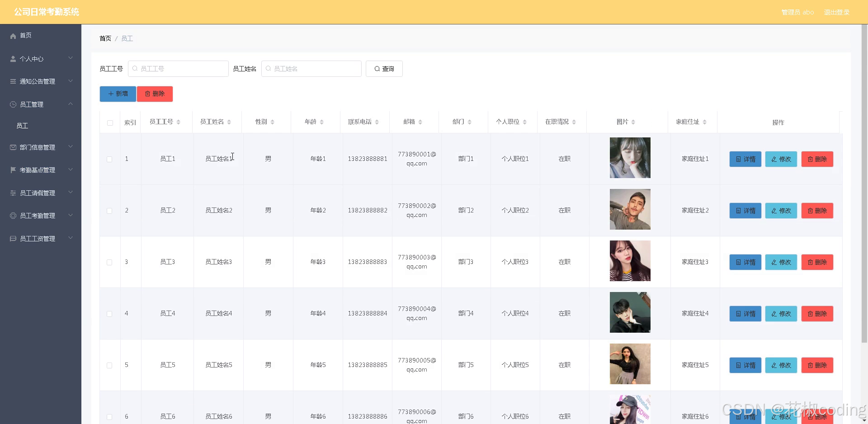Check the row checkbox for 员工1
Screen dimensions: 868x424
point(109,159)
